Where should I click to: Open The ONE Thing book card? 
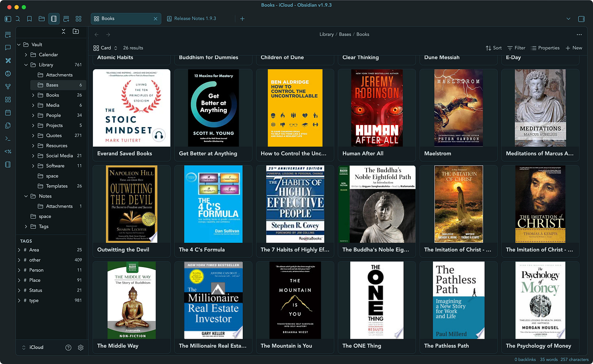click(x=377, y=307)
